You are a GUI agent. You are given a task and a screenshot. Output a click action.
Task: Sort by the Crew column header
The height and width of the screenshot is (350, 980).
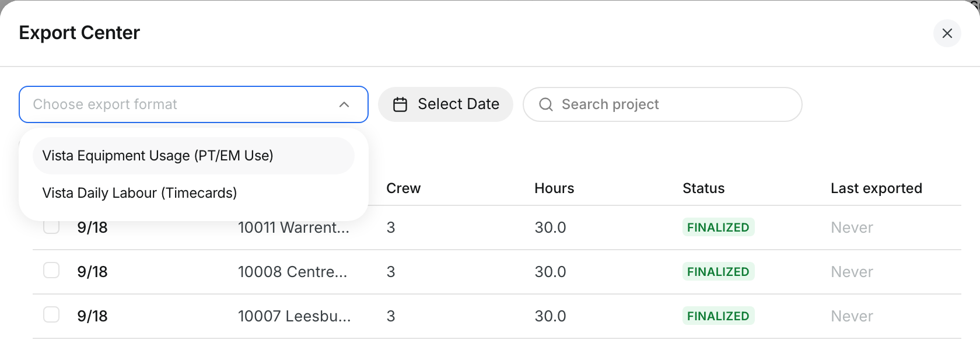coord(404,188)
